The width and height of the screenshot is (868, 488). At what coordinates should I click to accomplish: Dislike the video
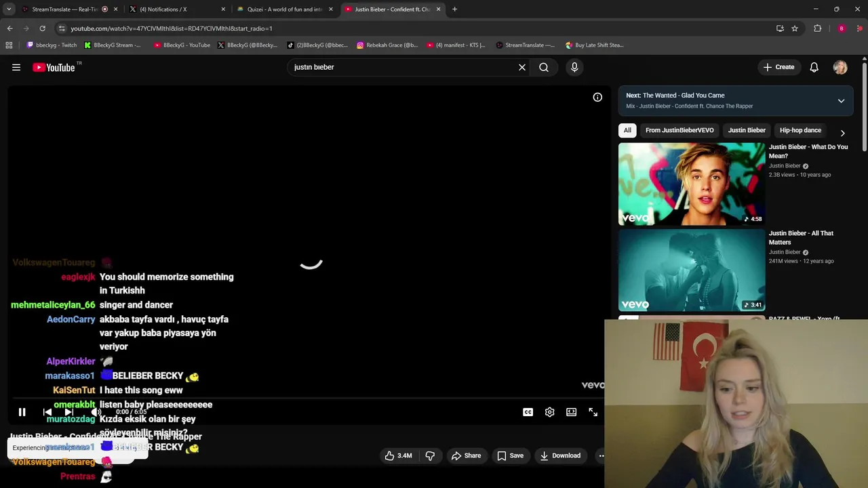coord(430,455)
